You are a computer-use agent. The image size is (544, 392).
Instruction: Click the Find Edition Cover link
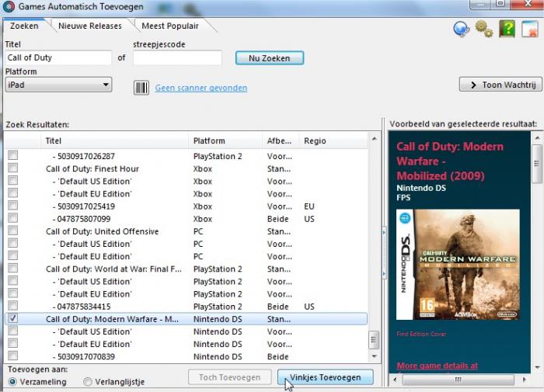pos(421,334)
